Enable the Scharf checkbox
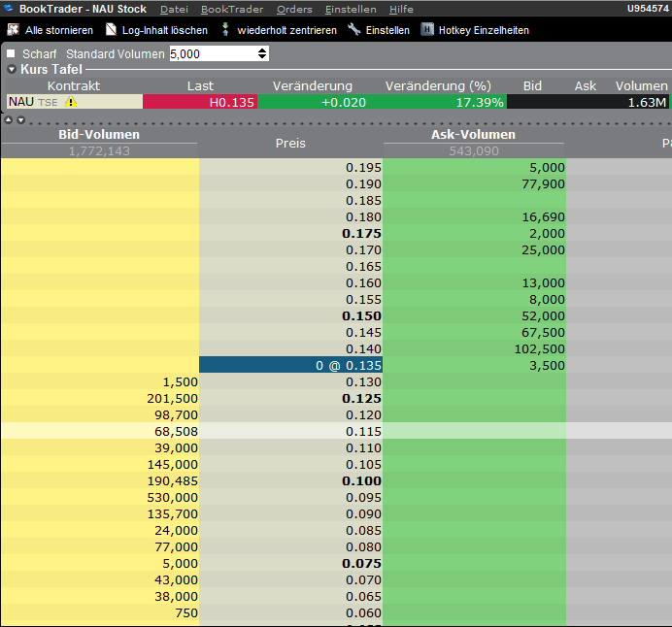Image resolution: width=672 pixels, height=627 pixels. (11, 53)
